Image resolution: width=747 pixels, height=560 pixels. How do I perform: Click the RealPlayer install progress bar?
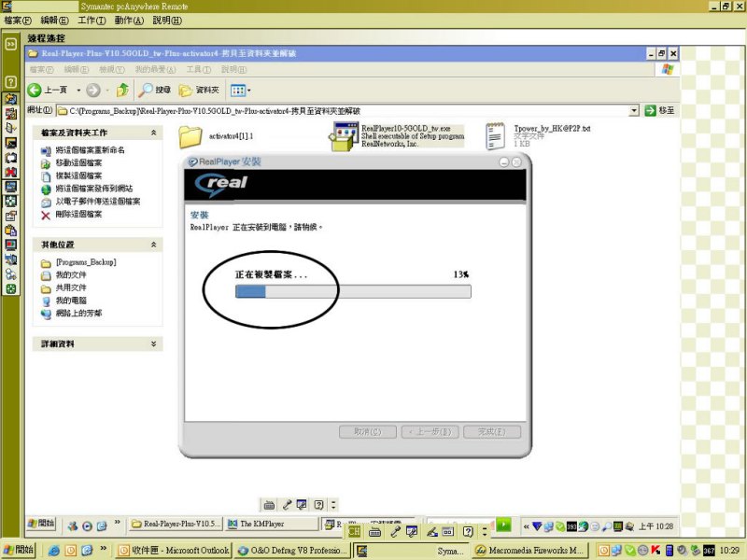point(353,291)
